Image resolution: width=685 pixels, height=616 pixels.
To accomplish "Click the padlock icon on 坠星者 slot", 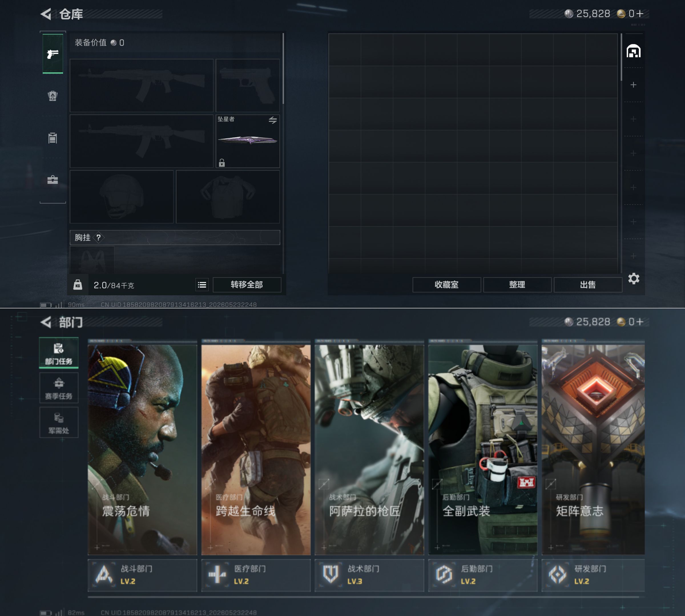I will pos(222,163).
